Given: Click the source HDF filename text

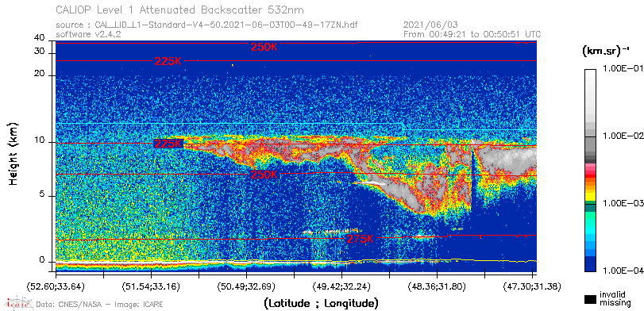Looking at the screenshot, I should point(206,25).
